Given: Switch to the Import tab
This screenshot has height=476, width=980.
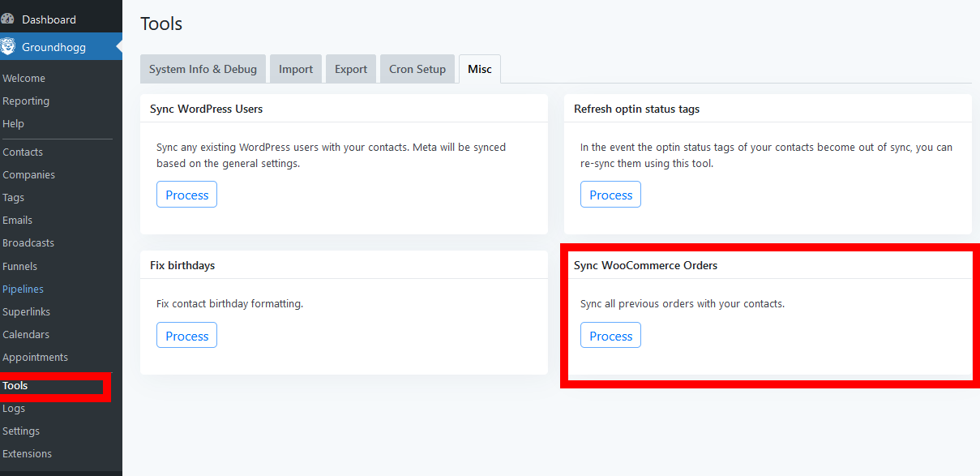Looking at the screenshot, I should (x=296, y=69).
